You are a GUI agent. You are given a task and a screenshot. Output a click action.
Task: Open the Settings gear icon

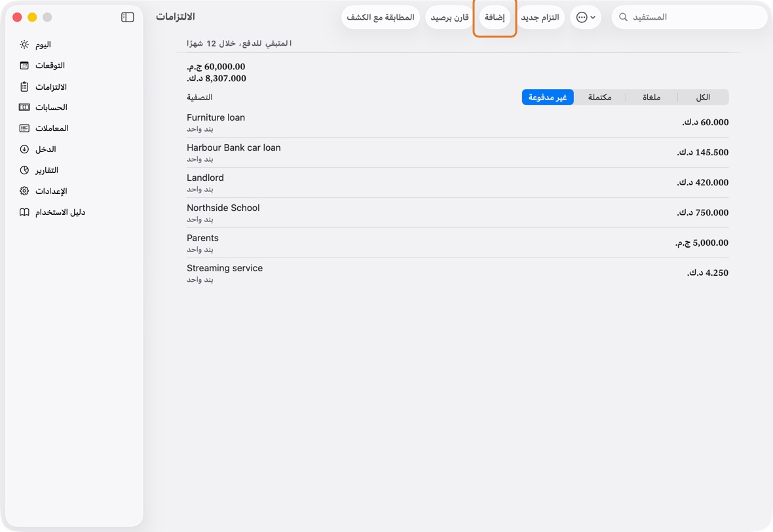pos(24,191)
